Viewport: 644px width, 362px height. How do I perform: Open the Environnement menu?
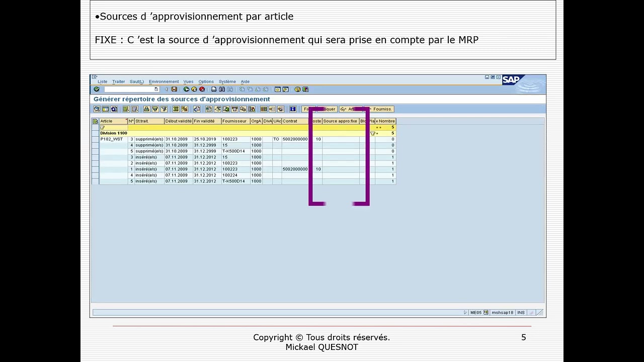tap(164, 81)
